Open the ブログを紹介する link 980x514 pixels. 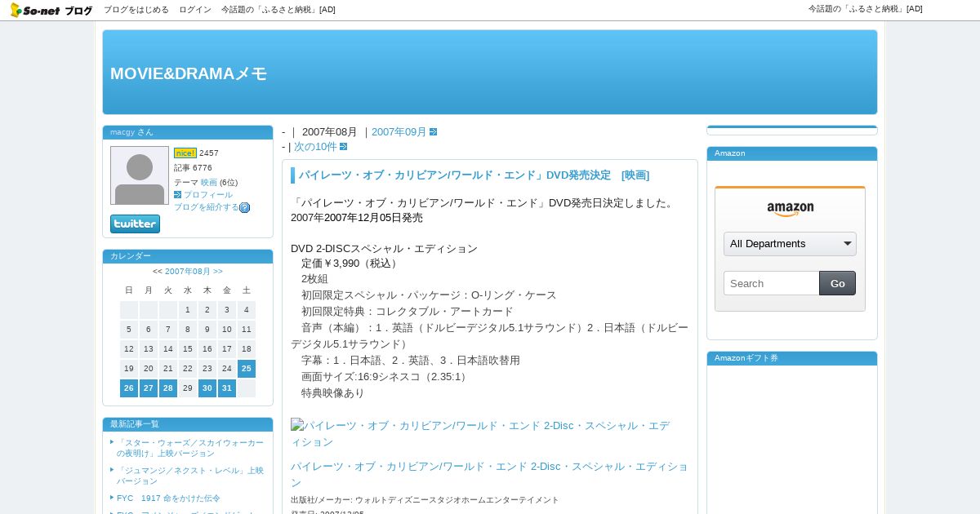(207, 207)
